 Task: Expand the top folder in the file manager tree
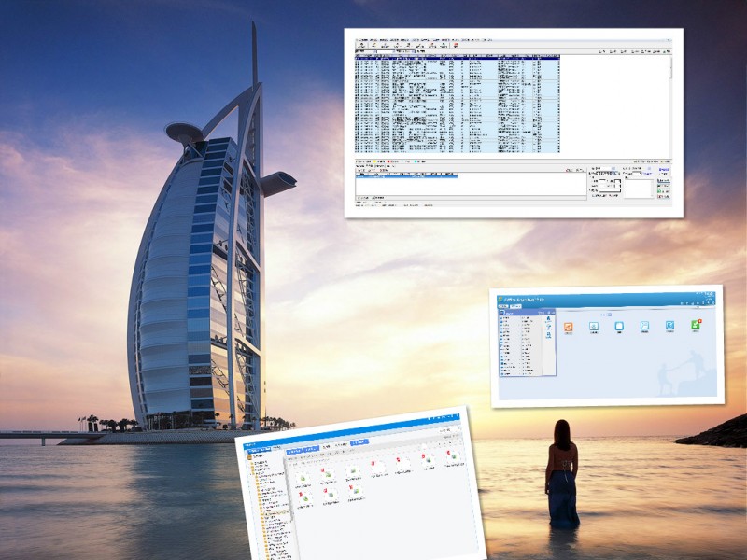tap(250, 462)
